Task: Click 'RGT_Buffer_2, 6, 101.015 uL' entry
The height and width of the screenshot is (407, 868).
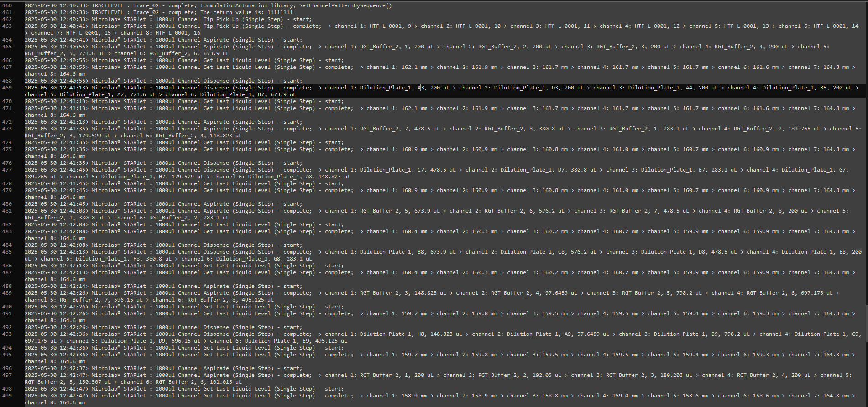Action: click(199, 382)
